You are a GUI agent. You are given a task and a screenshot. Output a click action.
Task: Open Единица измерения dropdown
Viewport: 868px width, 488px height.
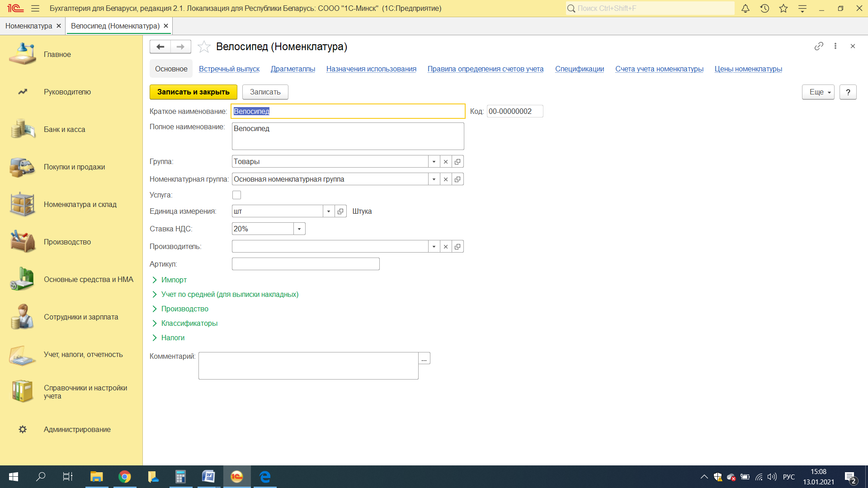pyautogui.click(x=329, y=211)
